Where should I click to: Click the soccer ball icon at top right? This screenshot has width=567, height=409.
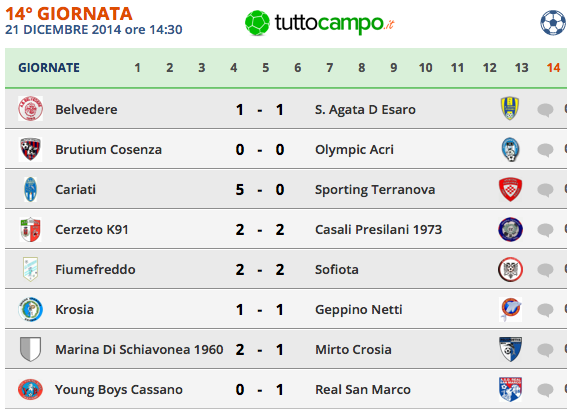tap(553, 23)
